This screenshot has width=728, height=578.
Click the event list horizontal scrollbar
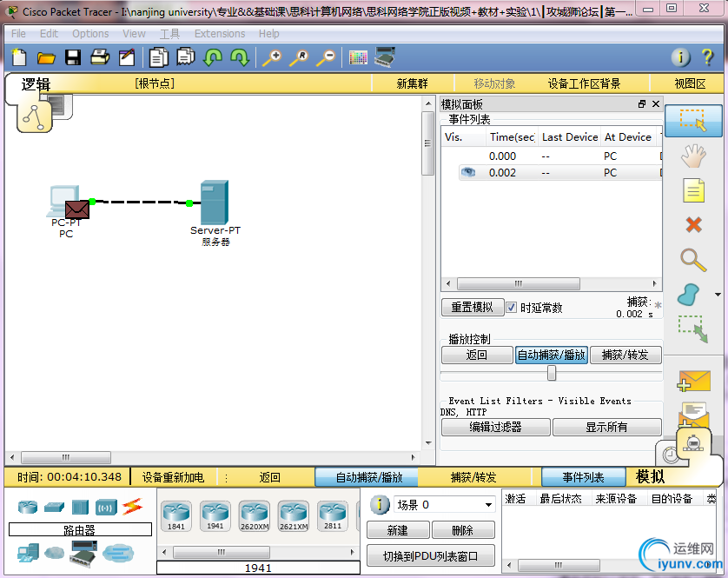click(518, 283)
